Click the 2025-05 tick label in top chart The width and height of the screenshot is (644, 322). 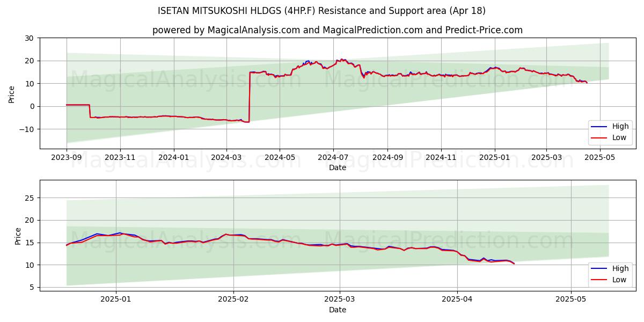point(600,158)
